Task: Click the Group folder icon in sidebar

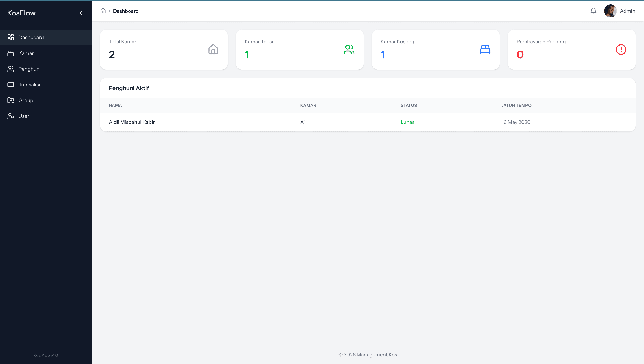Action: [11, 100]
